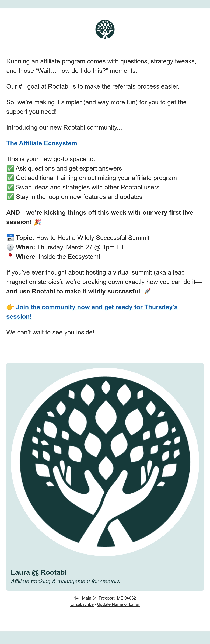Open The Affiliate Ecosystem link
This screenshot has width=210, height=644.
[x=42, y=143]
